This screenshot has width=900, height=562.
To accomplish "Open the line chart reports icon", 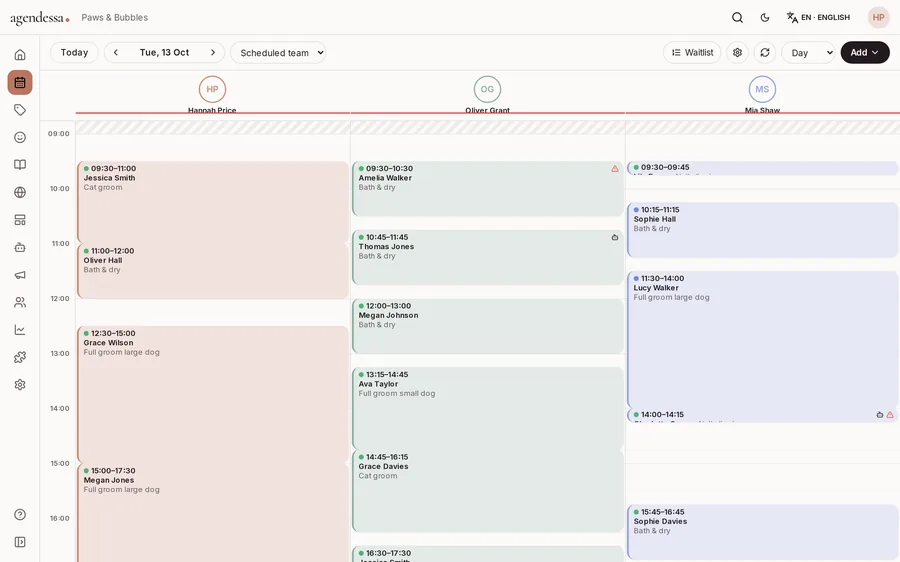I will tap(20, 330).
